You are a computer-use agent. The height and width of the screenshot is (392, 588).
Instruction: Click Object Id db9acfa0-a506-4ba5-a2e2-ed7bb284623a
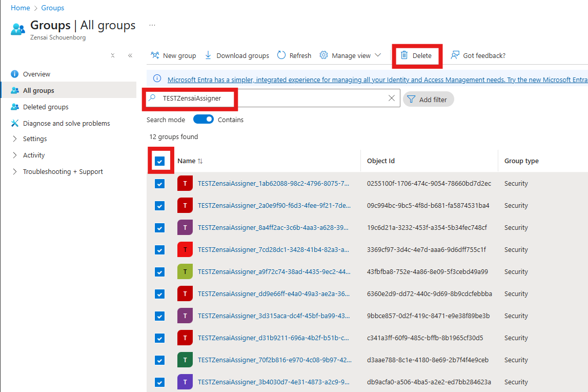(x=429, y=382)
